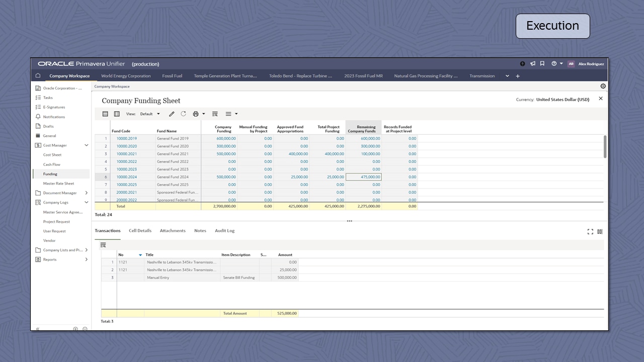
Task: Expand the Transactions pane to full screen
Action: tap(590, 231)
